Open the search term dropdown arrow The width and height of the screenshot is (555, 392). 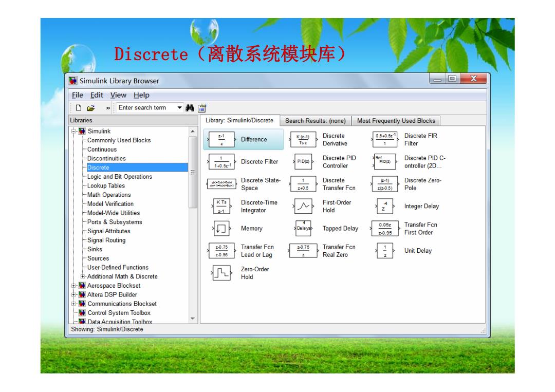[x=179, y=107]
